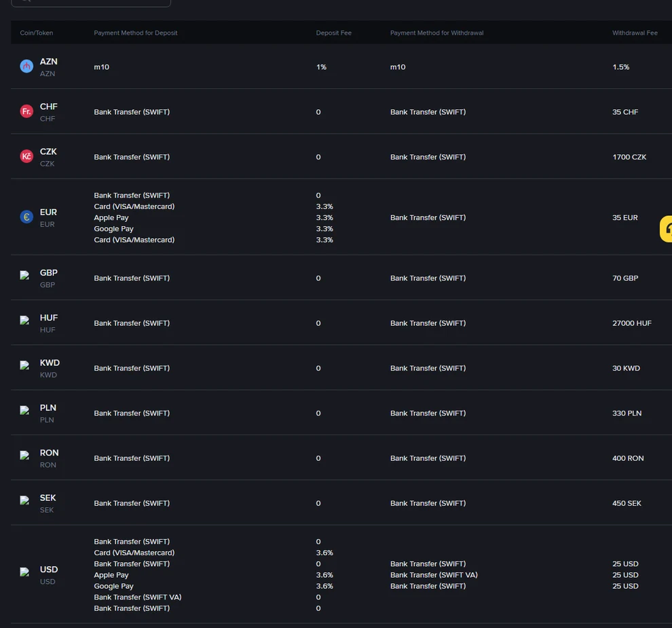This screenshot has width=672, height=628.
Task: Select the 1.5% withdrawal fee value
Action: coord(620,67)
